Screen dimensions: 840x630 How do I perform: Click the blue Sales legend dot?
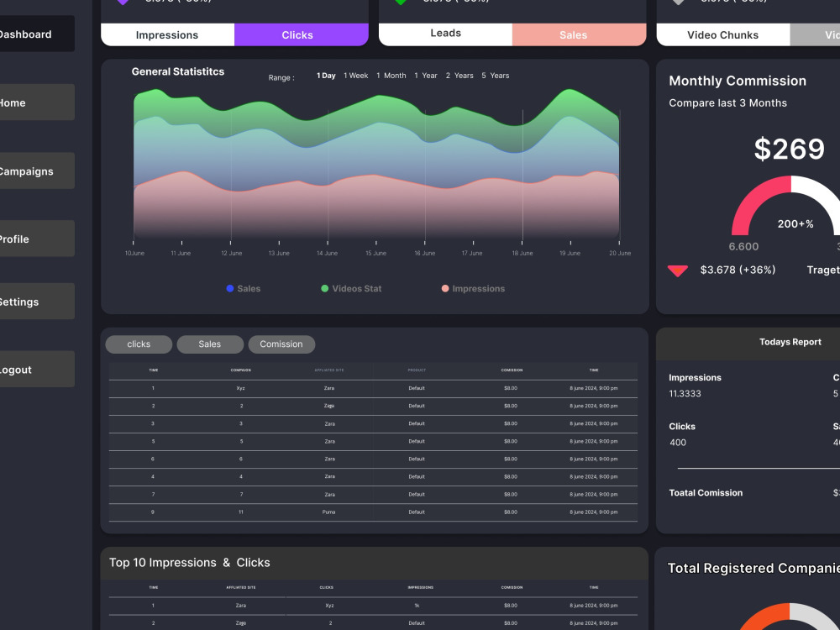230,288
